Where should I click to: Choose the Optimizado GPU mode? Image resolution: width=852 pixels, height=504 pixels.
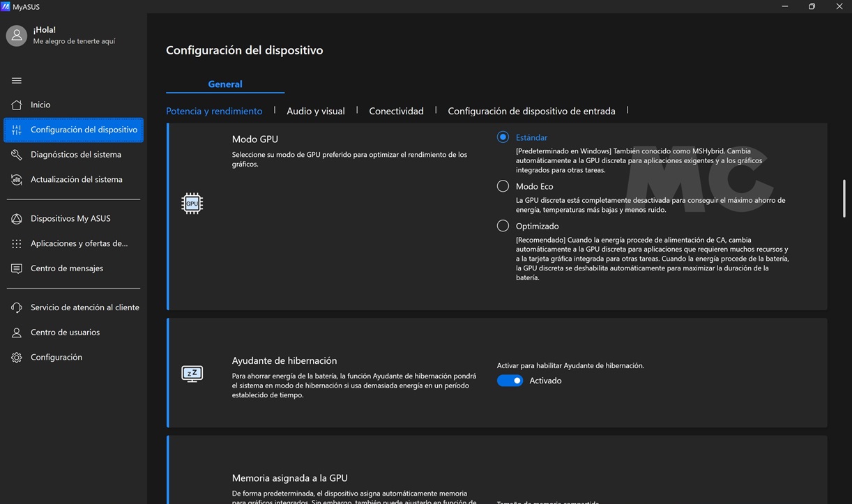(x=503, y=226)
